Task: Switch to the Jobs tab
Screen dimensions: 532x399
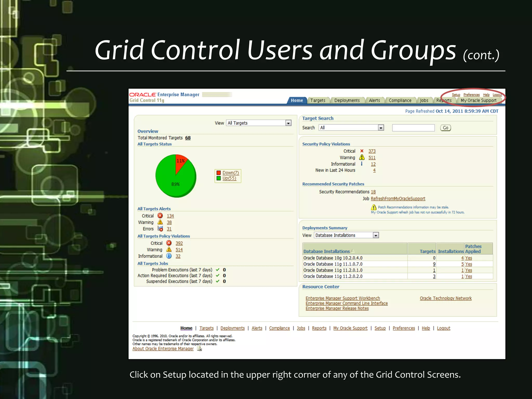Action: coord(424,100)
